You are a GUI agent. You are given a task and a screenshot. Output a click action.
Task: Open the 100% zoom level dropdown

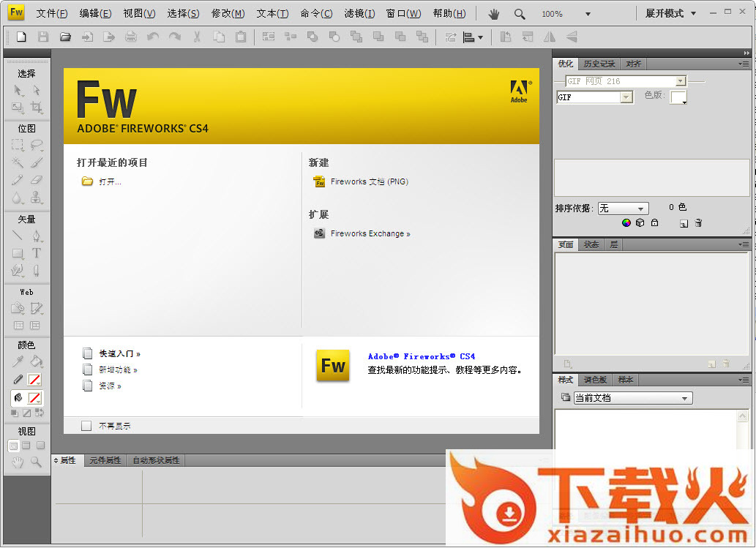coord(588,14)
